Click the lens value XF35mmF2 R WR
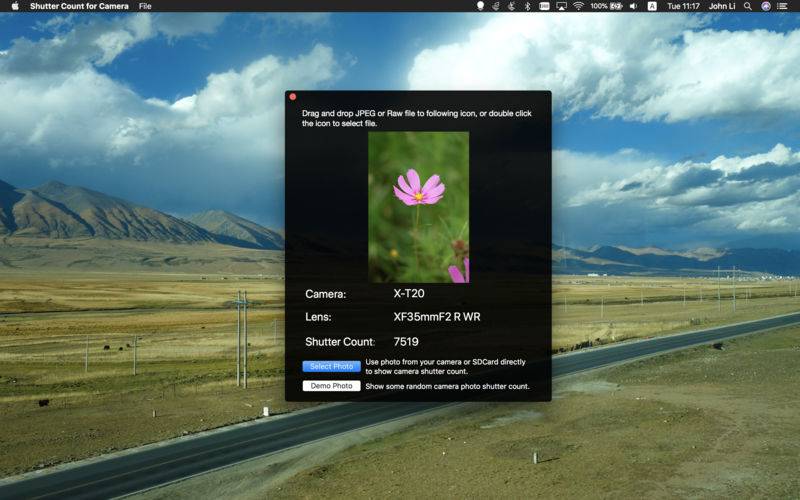 click(437, 317)
